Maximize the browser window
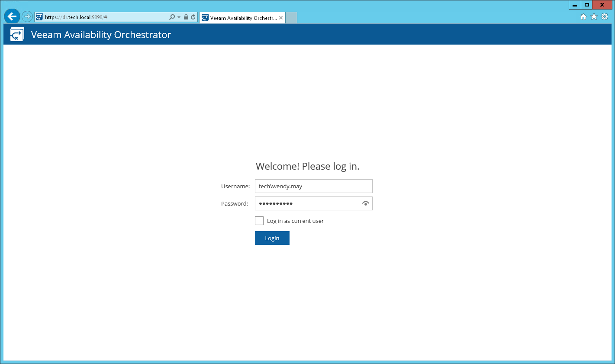The height and width of the screenshot is (364, 615). tap(587, 5)
